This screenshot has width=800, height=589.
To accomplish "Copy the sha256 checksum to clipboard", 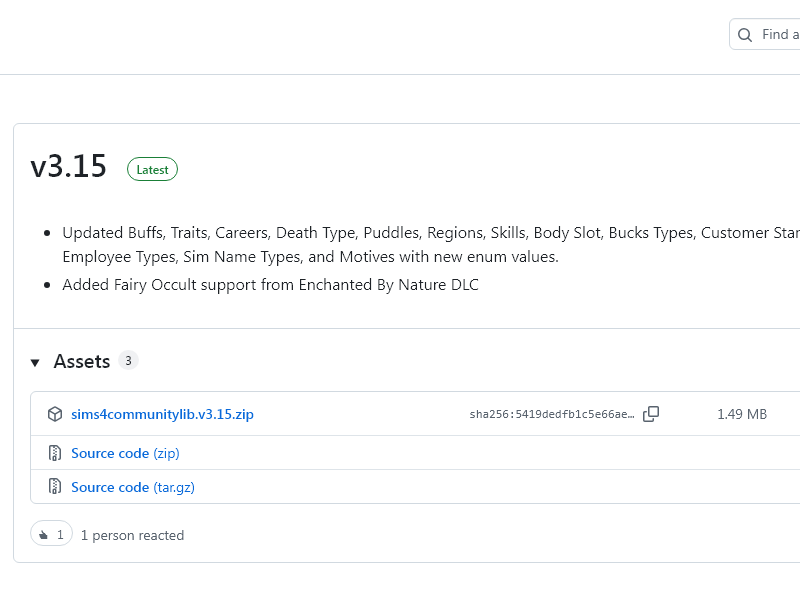I will point(651,414).
